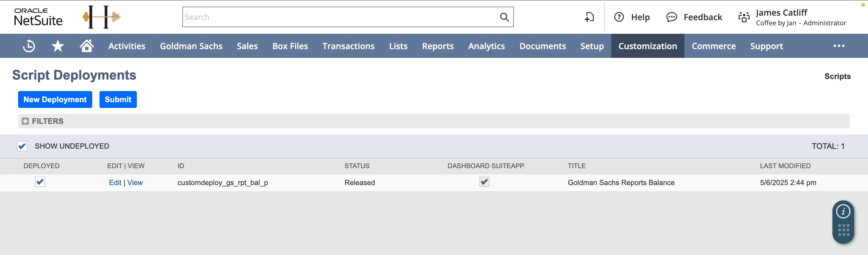The image size is (868, 255).
Task: Open the Support menu
Action: click(x=766, y=46)
